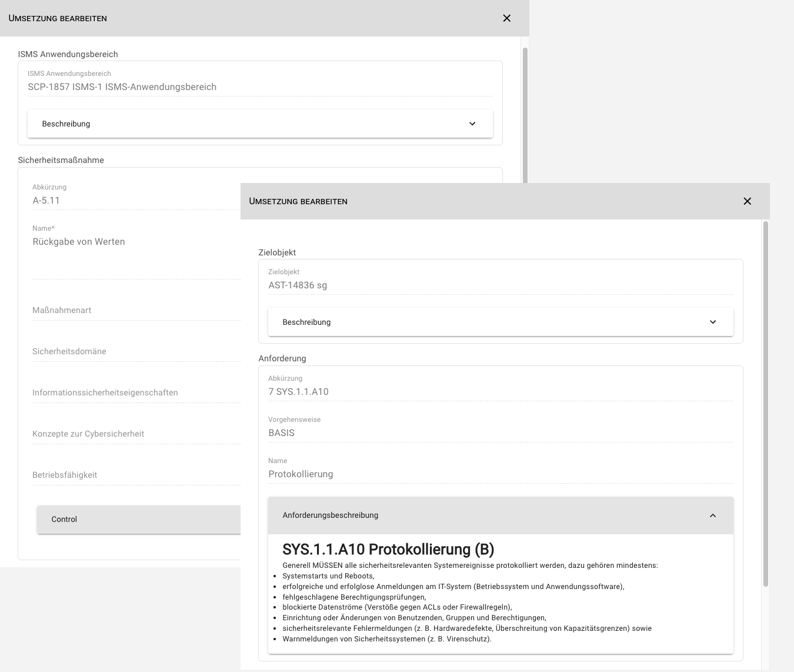
Task: Click the Betriebsfähigkeit field
Action: [135, 475]
